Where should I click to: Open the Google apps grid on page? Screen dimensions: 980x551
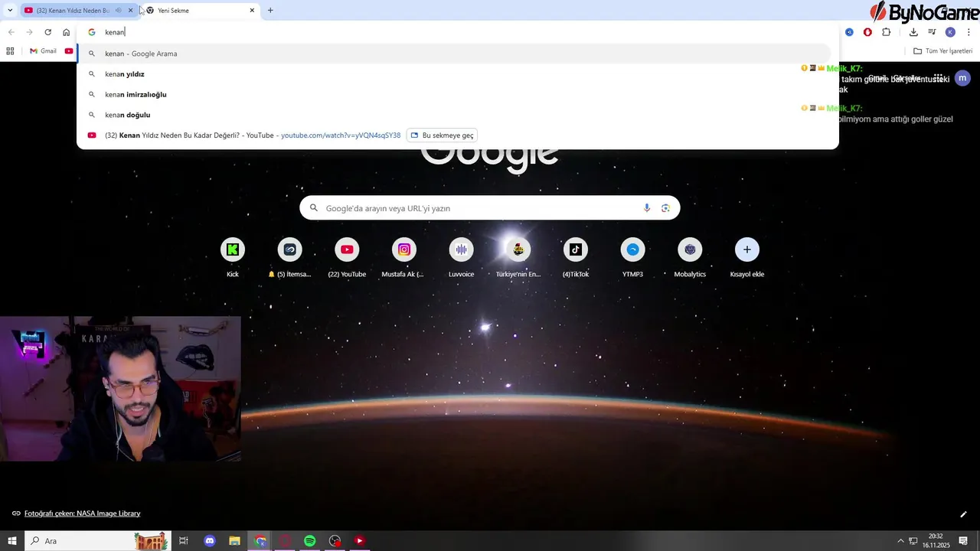coord(938,78)
